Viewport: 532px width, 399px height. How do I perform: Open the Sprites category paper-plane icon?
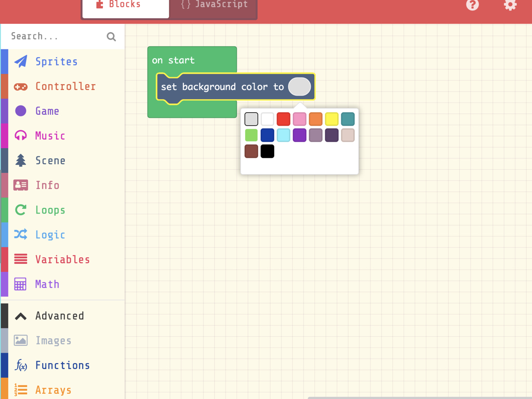21,61
